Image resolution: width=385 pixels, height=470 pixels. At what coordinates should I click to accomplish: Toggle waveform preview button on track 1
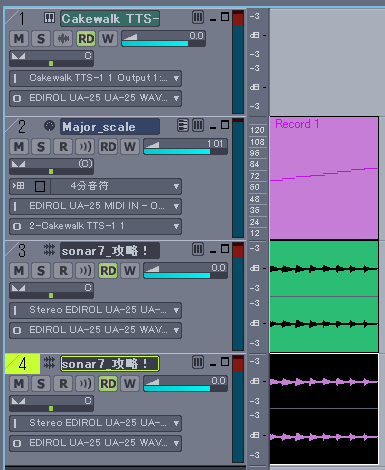tap(63, 39)
